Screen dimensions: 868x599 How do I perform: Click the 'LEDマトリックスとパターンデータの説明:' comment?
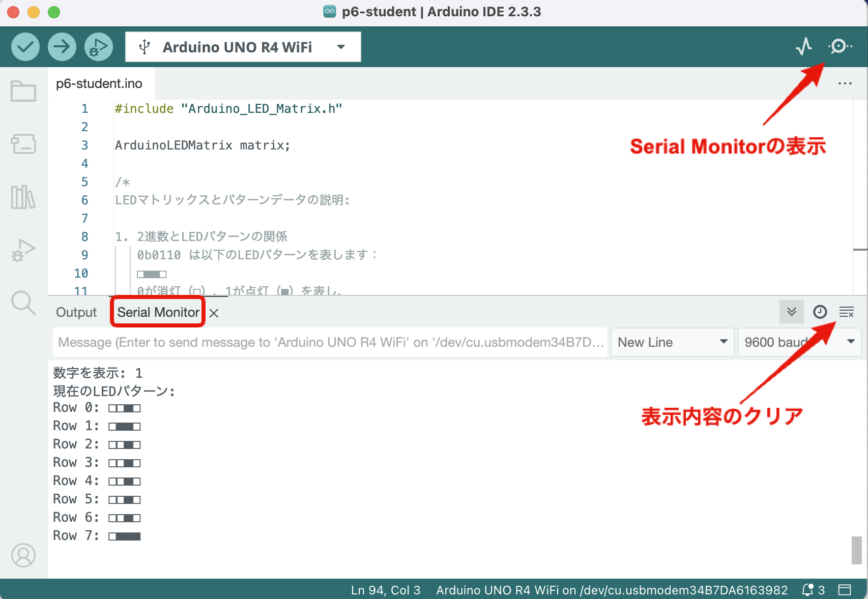(232, 200)
